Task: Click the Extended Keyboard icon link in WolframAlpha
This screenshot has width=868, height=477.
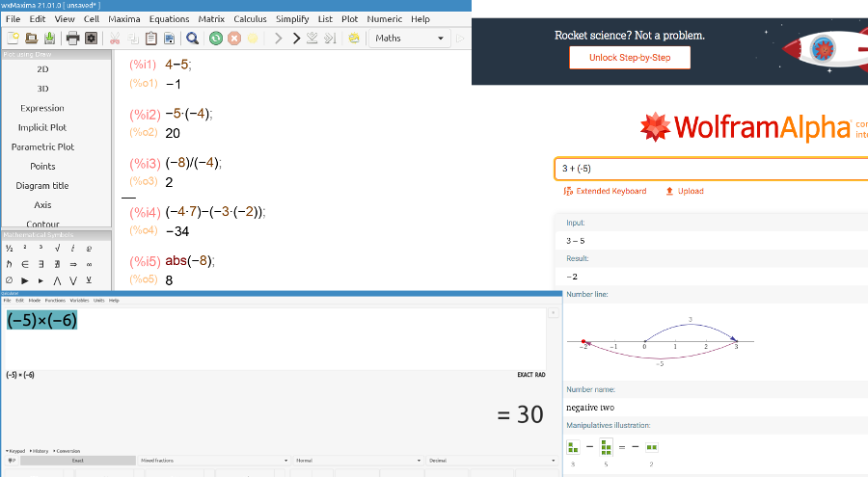Action: 605,191
